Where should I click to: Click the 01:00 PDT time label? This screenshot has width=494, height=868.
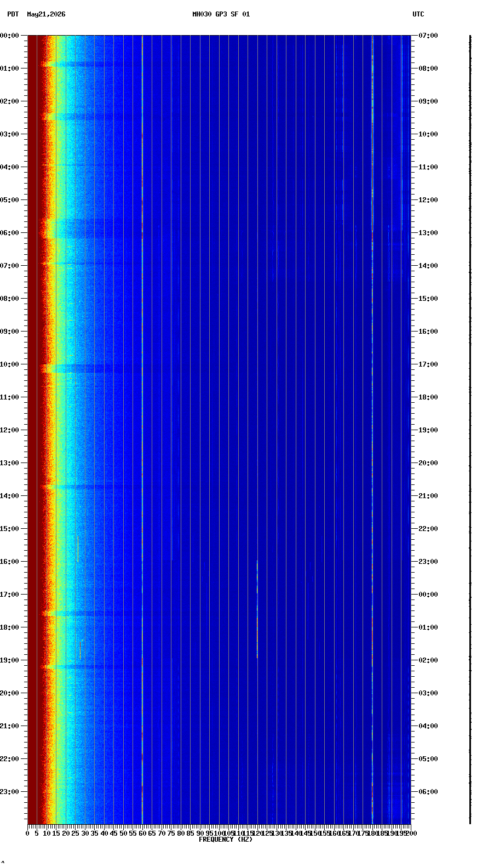click(x=9, y=68)
